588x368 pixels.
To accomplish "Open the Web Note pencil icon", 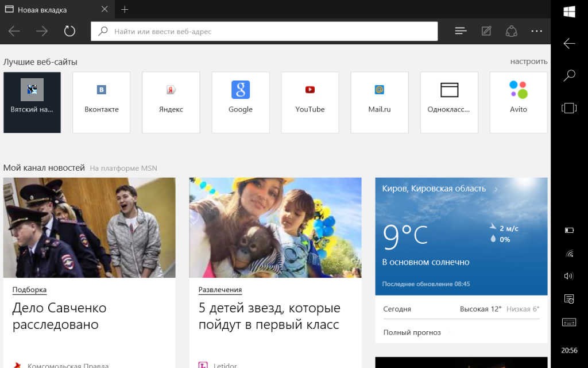I will pos(486,31).
